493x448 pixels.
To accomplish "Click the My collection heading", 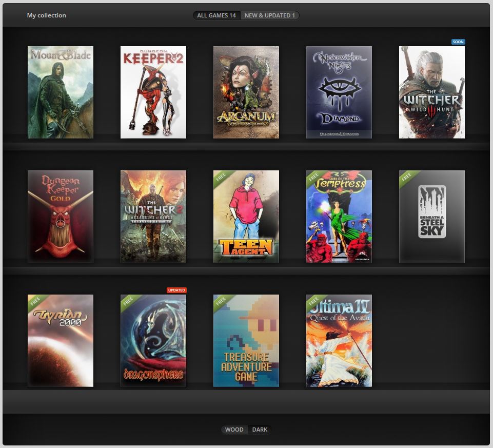I will click(x=47, y=15).
